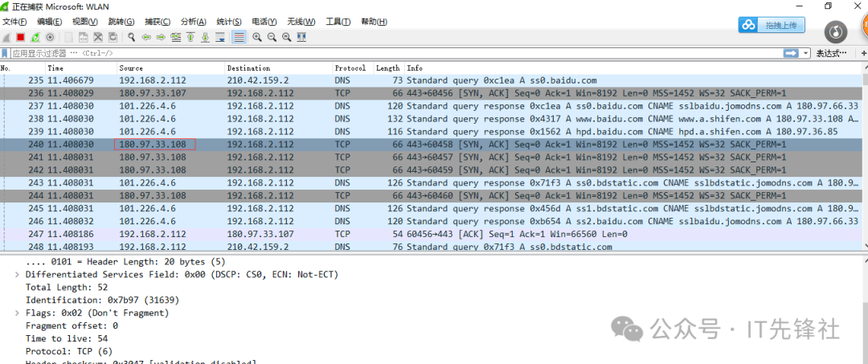Click the find packet magnifier icon

coord(131,37)
